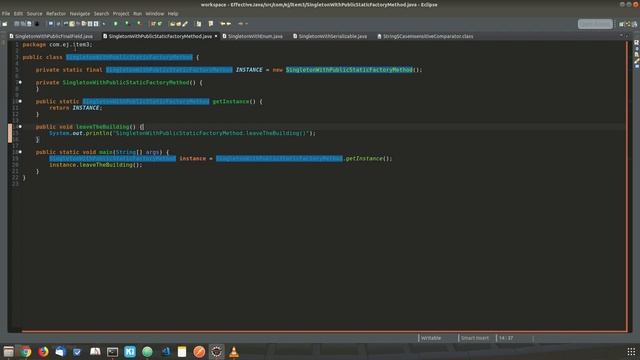Click the Java perspective icon at far right
The height and width of the screenshot is (360, 640).
[634, 24]
